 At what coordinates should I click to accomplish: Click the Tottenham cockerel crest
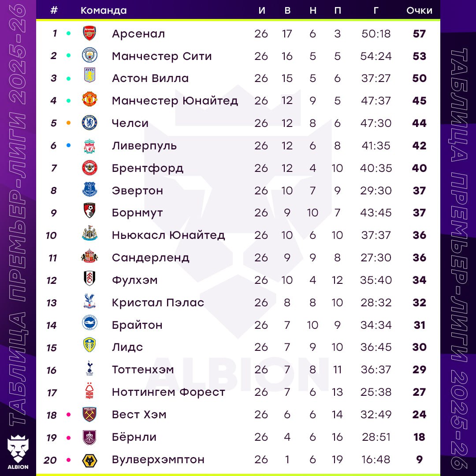pyautogui.click(x=89, y=369)
